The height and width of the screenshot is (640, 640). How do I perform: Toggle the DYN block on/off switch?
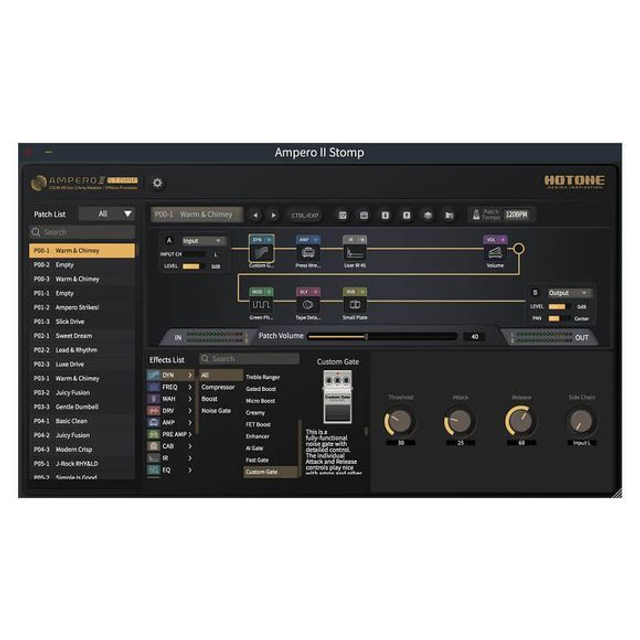[269, 240]
